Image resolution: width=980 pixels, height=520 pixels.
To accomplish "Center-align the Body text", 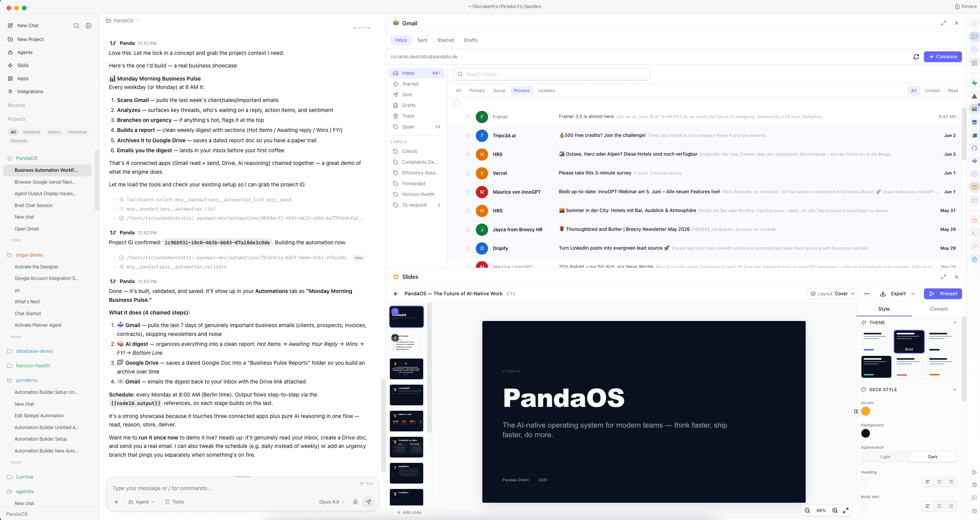I will (939, 507).
